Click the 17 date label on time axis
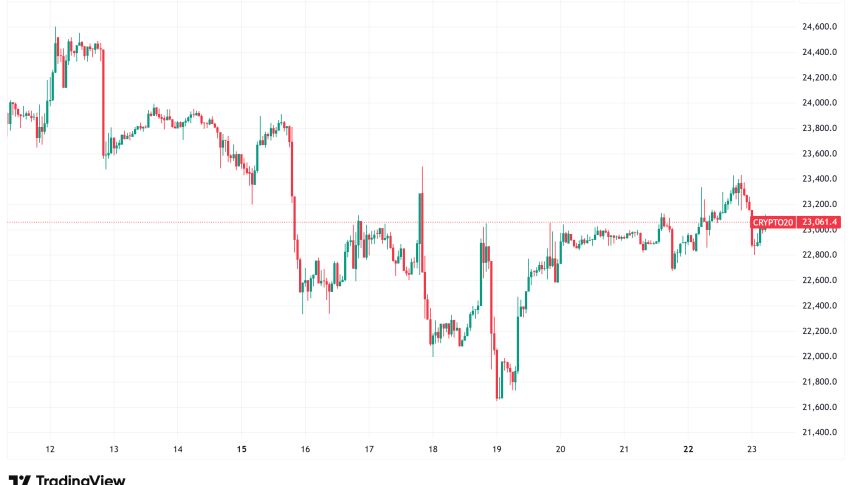This screenshot has height=485, width=852. tap(369, 450)
